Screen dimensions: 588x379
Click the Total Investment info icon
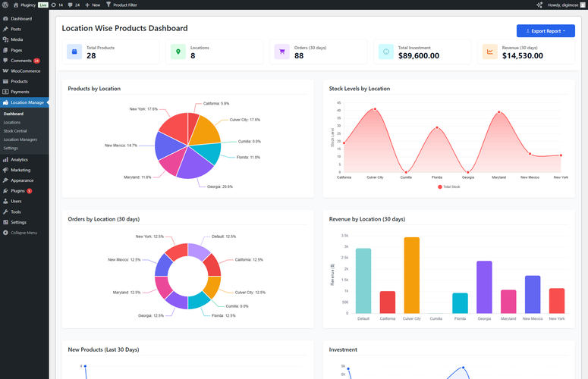(386, 52)
